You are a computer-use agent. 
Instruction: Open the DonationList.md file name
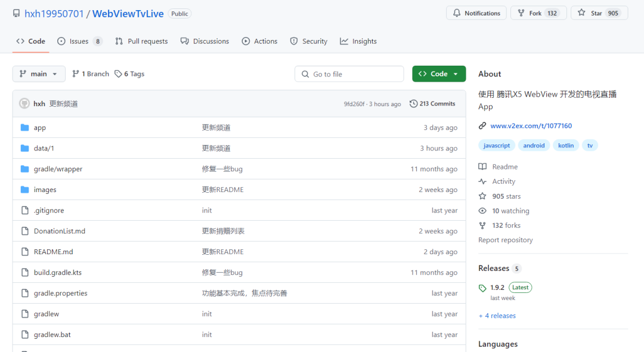click(x=60, y=231)
